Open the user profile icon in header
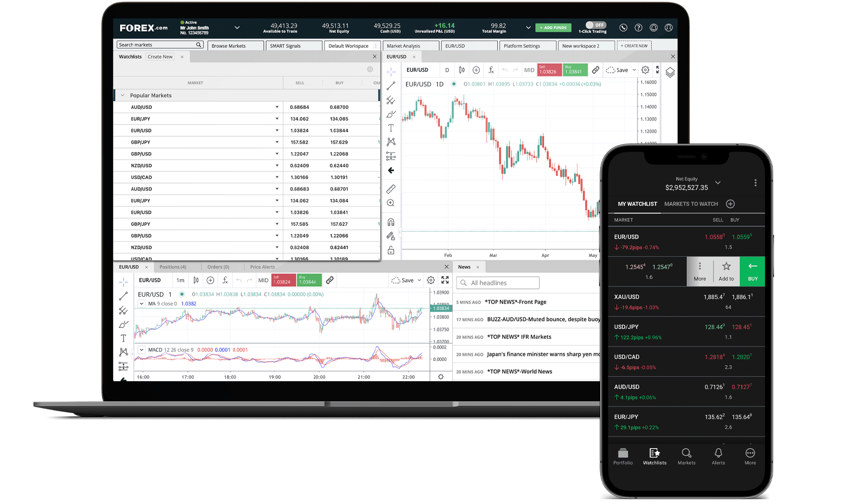This screenshot has height=504, width=860. 668,27
